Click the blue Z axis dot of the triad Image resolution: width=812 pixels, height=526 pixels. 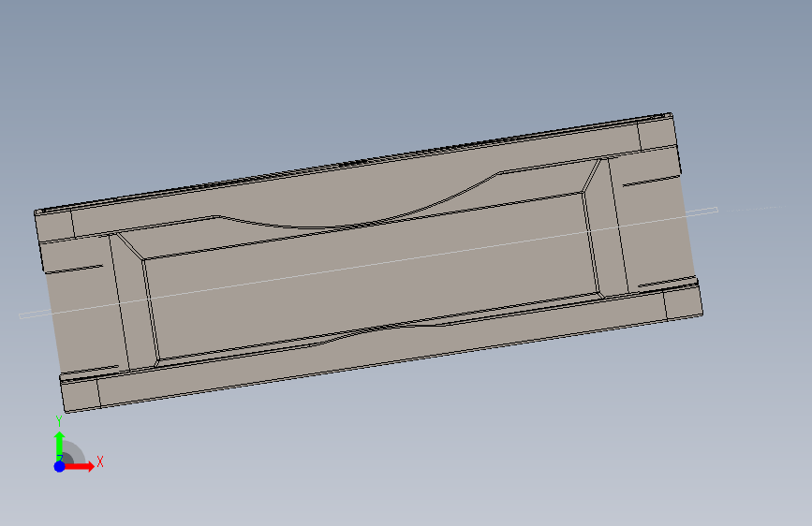point(59,466)
